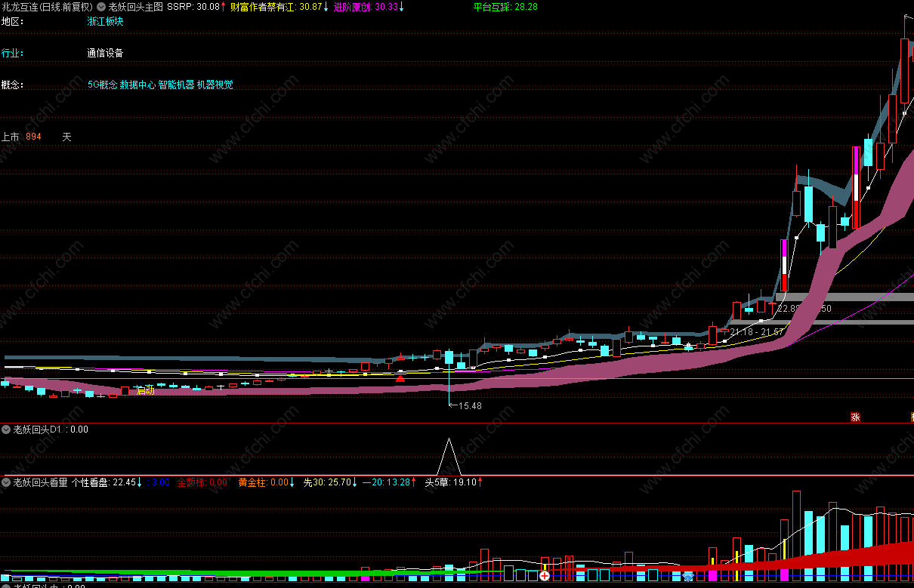914x588 pixels.
Task: Click the upper gray horizontal price band
Action: pos(844,297)
